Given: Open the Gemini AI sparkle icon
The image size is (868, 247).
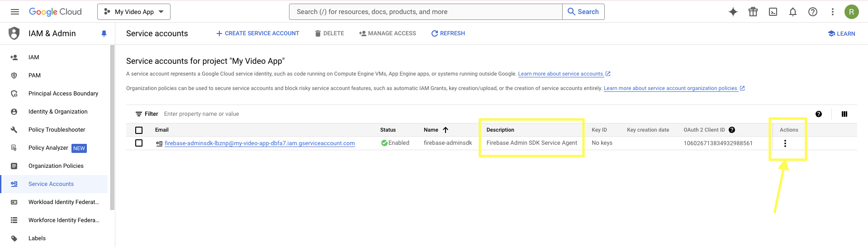Looking at the screenshot, I should (733, 12).
